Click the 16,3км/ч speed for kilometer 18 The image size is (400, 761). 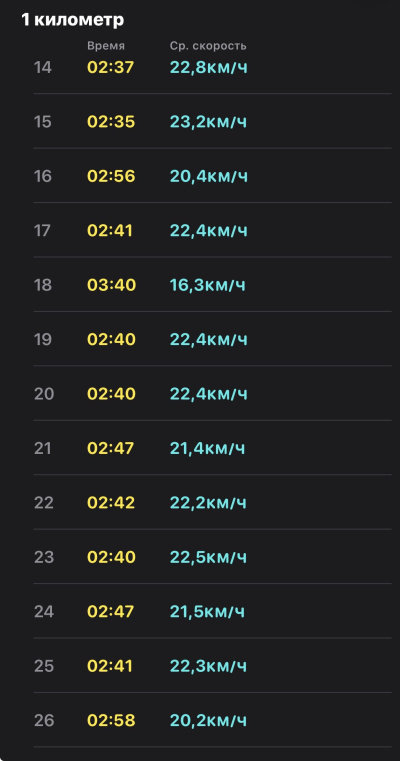coord(207,285)
